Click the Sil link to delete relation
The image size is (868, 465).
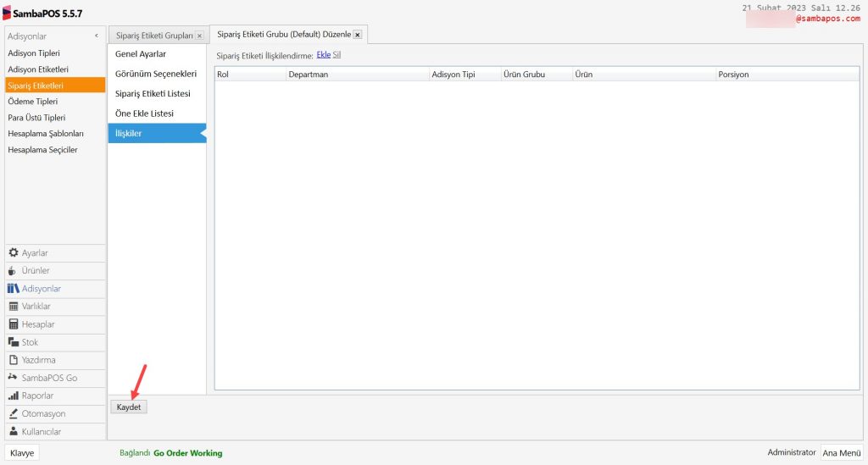pyautogui.click(x=337, y=55)
